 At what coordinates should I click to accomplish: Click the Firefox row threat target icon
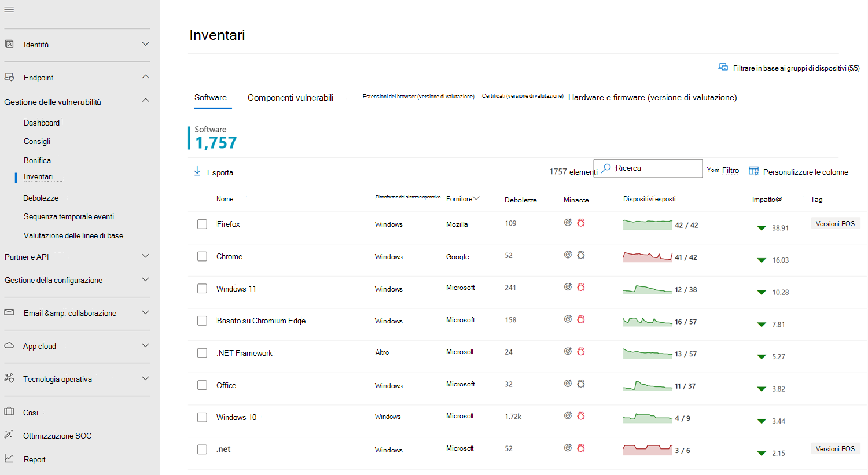pyautogui.click(x=568, y=223)
